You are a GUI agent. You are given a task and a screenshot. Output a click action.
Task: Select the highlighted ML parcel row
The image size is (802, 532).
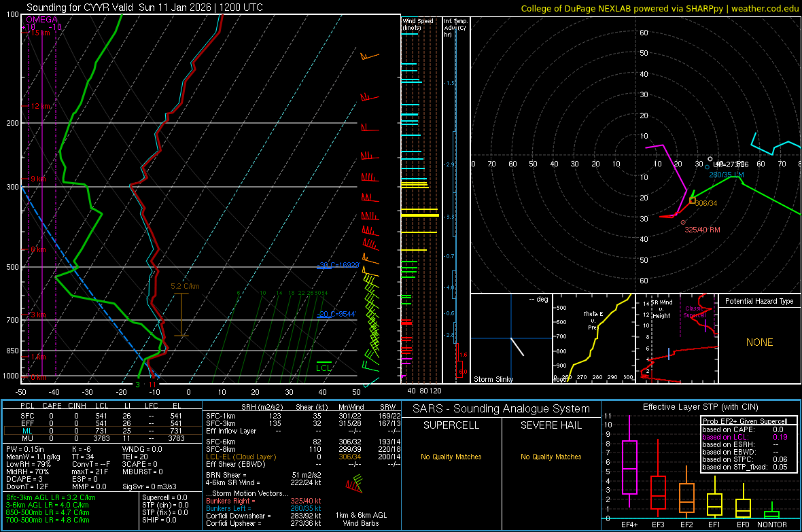point(102,431)
